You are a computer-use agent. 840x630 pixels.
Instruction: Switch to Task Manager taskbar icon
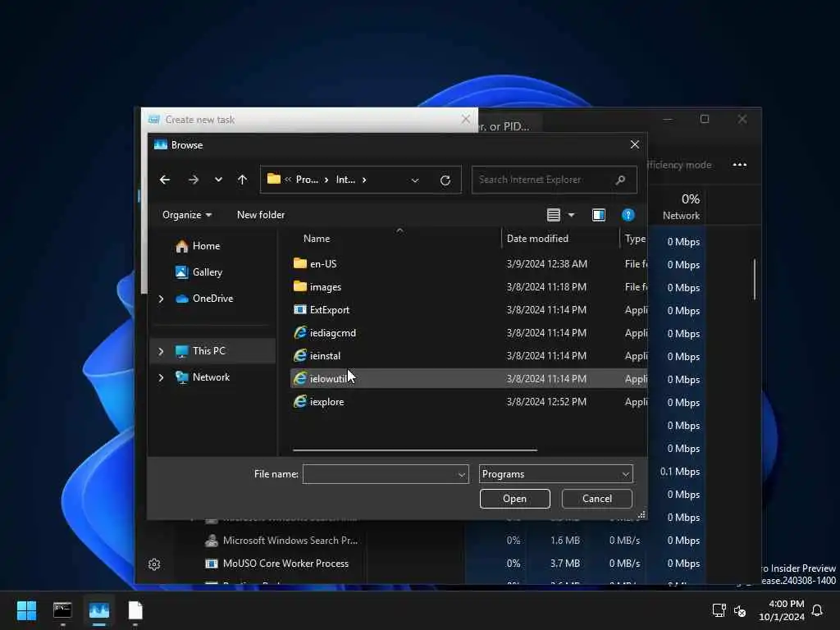99,610
